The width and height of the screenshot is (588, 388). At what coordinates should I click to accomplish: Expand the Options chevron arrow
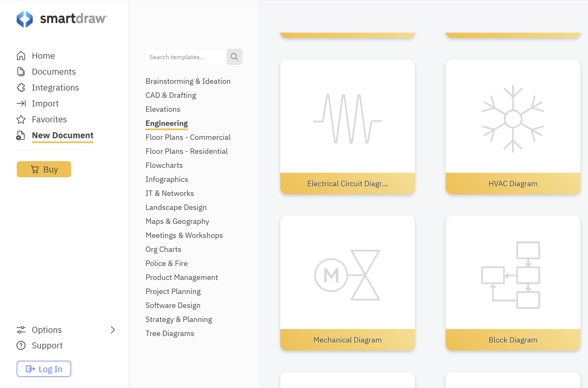(x=113, y=330)
